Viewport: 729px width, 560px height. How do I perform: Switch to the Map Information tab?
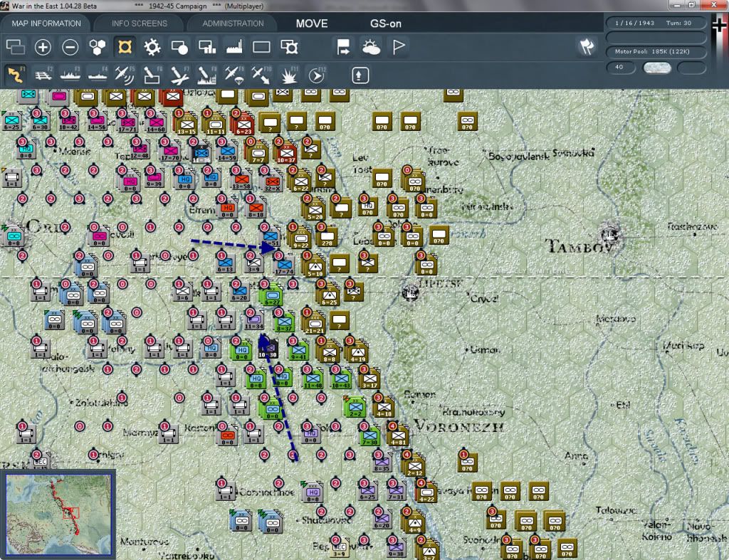tap(46, 23)
